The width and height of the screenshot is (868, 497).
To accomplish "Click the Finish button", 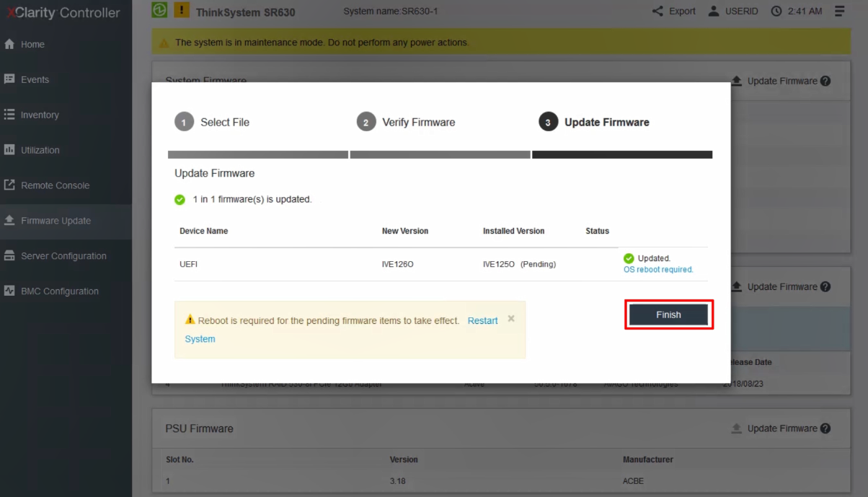I will point(668,315).
